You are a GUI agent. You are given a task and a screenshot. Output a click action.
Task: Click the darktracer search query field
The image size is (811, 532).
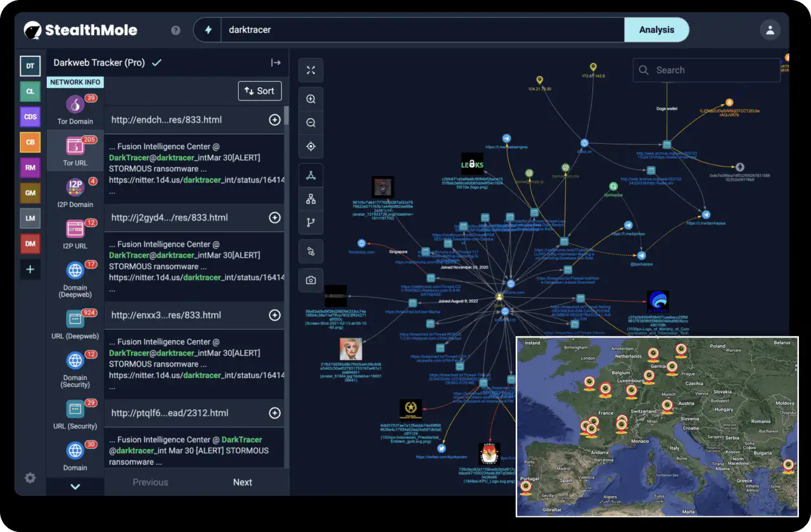[x=422, y=30]
